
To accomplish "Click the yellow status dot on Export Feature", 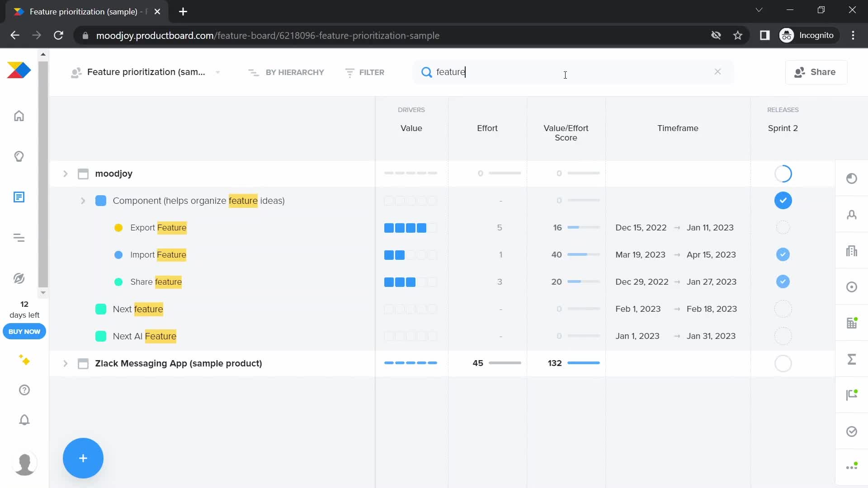I will [x=118, y=228].
